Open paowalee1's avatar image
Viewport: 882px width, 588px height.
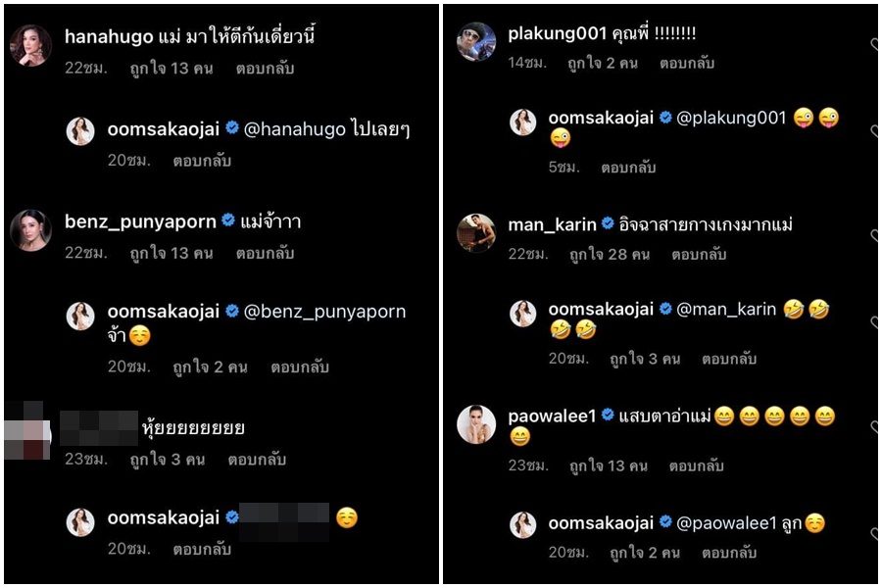(476, 424)
